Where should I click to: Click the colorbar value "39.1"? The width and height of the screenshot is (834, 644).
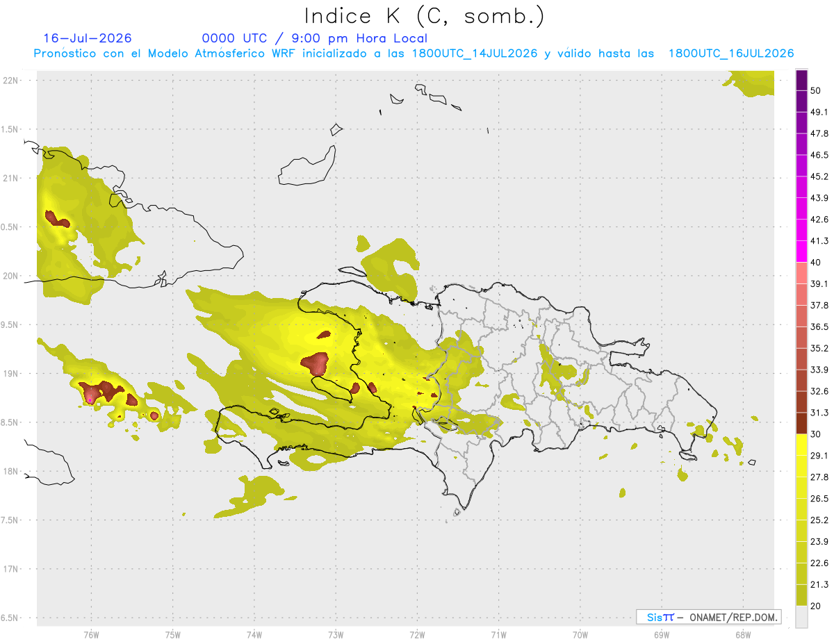pyautogui.click(x=819, y=284)
